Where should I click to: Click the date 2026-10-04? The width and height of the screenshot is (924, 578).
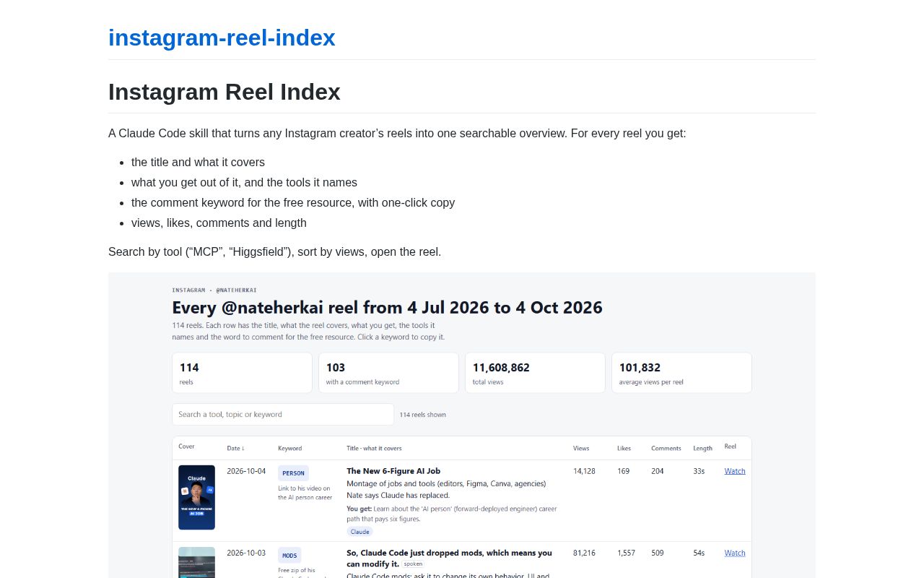(246, 471)
